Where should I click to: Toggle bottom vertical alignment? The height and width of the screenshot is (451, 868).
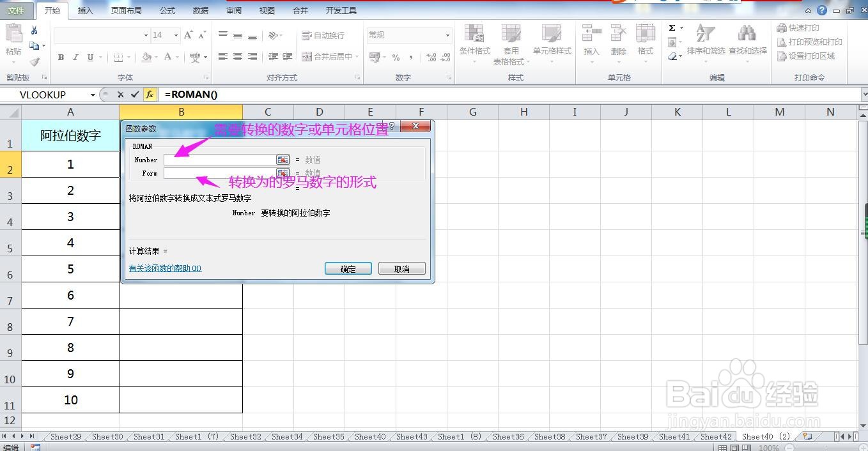click(x=252, y=35)
